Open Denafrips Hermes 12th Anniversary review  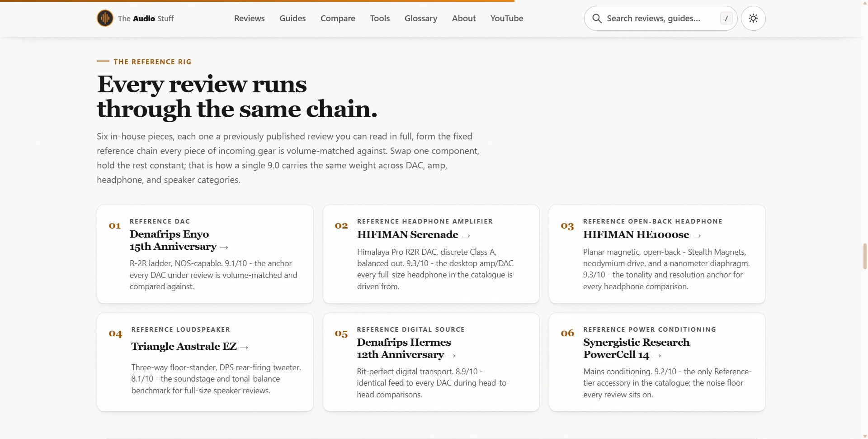tap(406, 348)
